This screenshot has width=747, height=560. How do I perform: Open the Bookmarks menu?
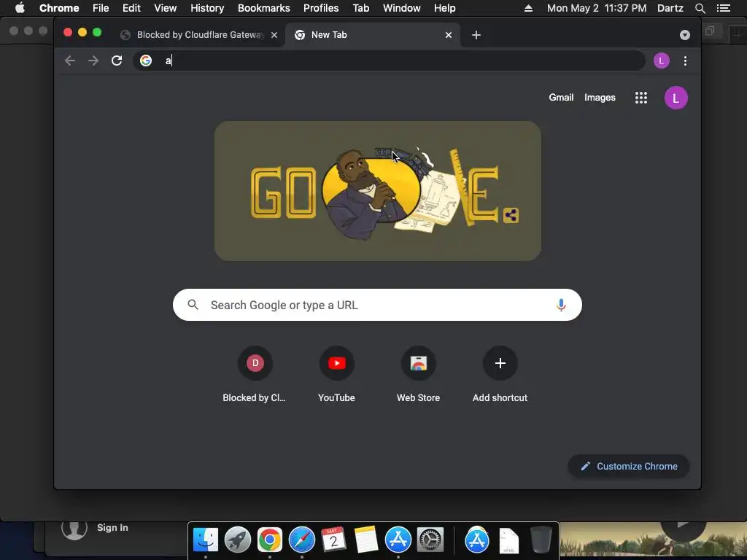(x=264, y=8)
